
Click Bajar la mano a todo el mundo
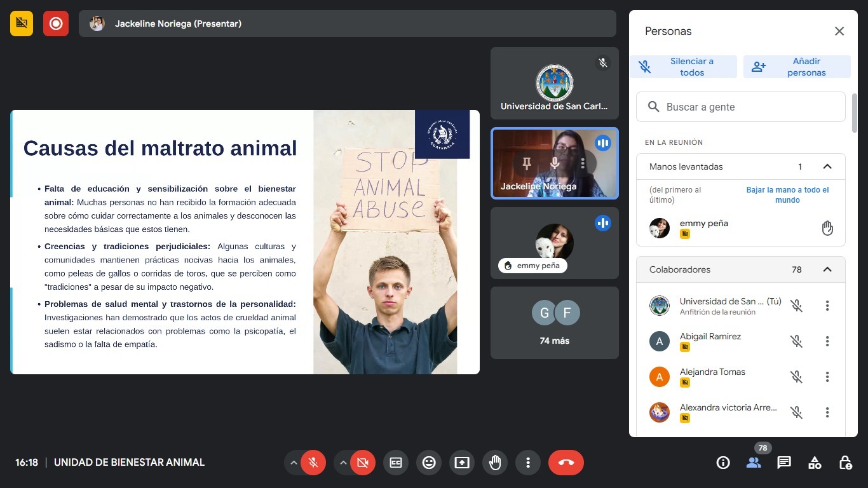pos(787,194)
